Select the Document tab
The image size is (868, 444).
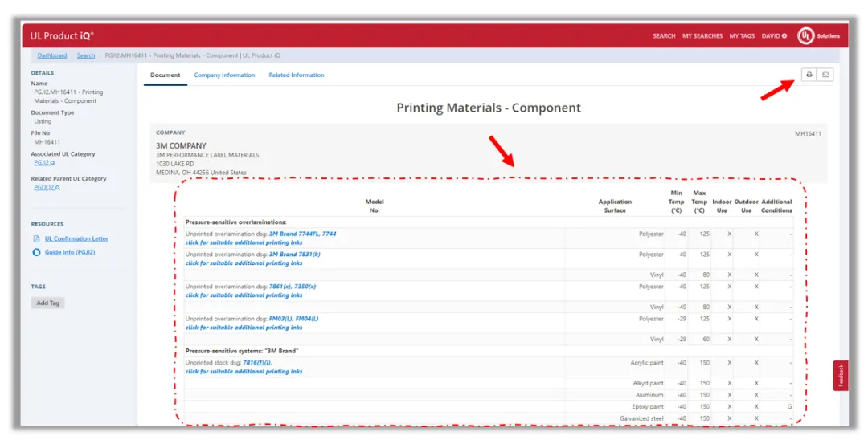coord(166,75)
